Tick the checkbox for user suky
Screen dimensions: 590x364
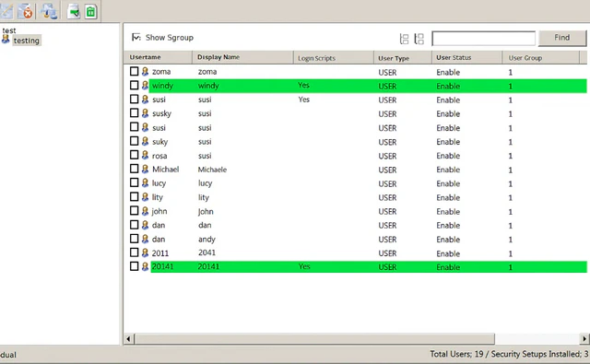(134, 141)
